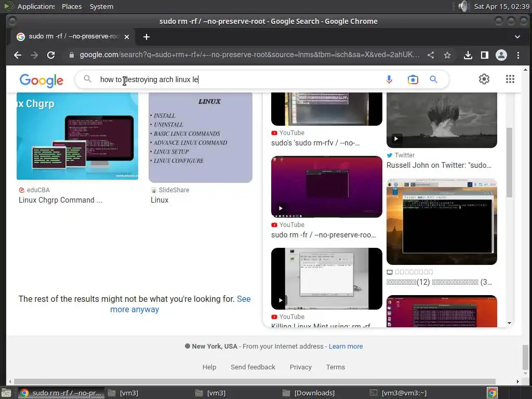
Task: Open the SlideShare Linux slide thumbnail
Action: click(x=201, y=137)
